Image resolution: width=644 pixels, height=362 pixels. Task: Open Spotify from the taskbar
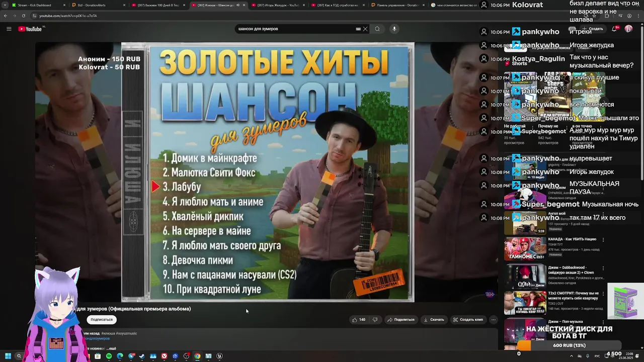(x=109, y=356)
